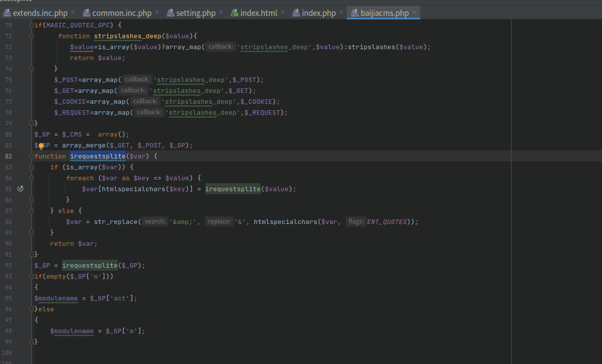Click the recursive call gutter icon on line 85

[x=20, y=189]
